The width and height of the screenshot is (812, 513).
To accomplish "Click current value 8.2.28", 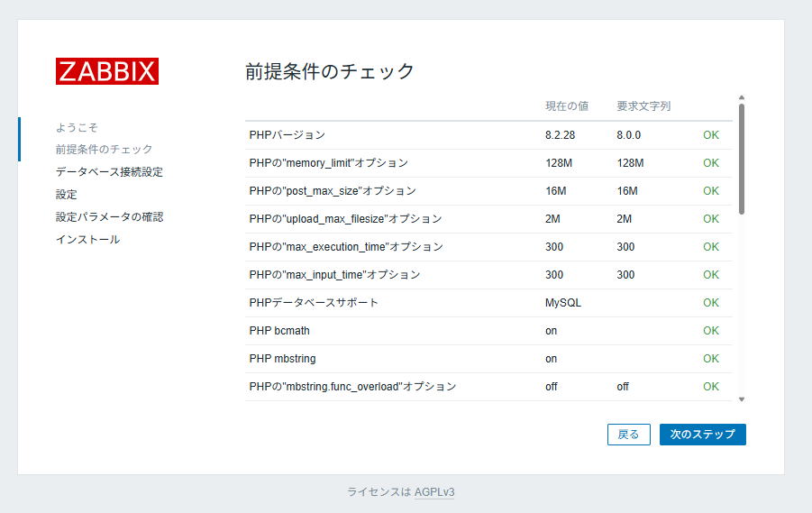I will coord(560,135).
